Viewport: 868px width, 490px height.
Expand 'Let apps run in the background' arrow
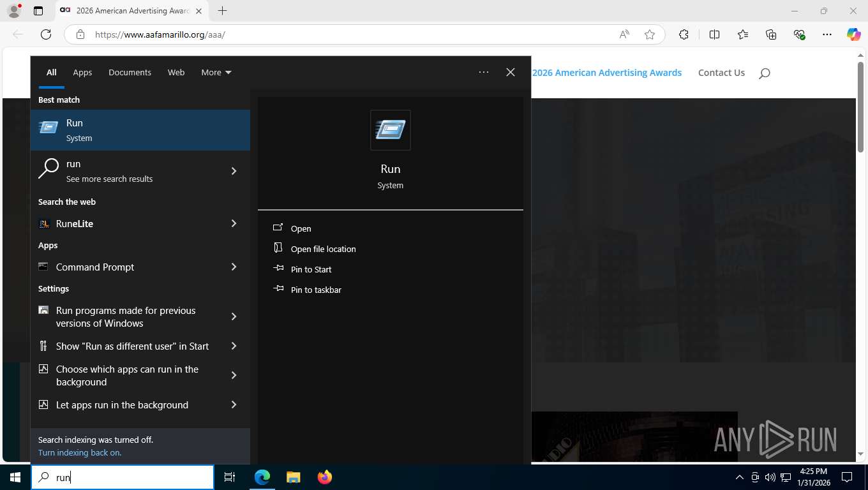point(234,405)
